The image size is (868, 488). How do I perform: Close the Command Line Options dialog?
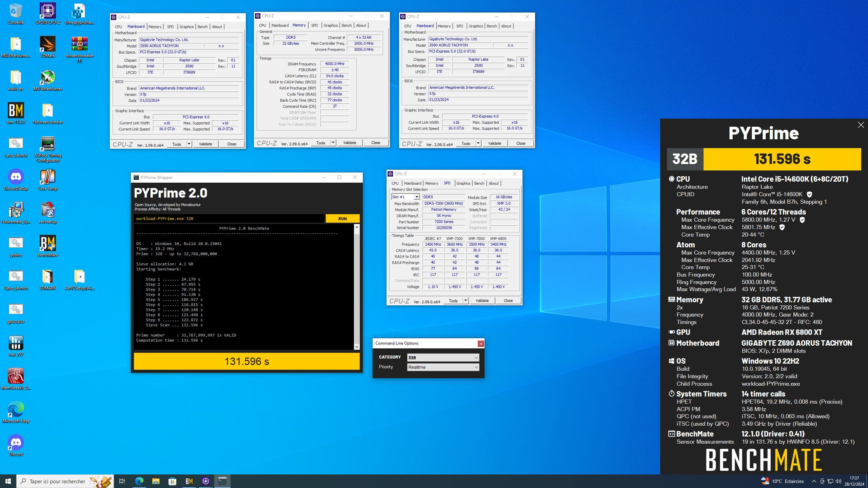[480, 344]
